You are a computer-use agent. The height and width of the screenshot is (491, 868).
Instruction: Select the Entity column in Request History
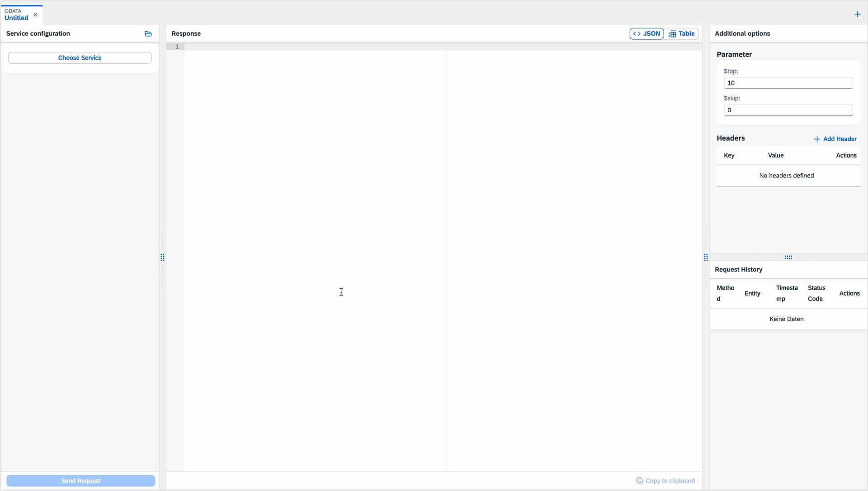tap(752, 294)
